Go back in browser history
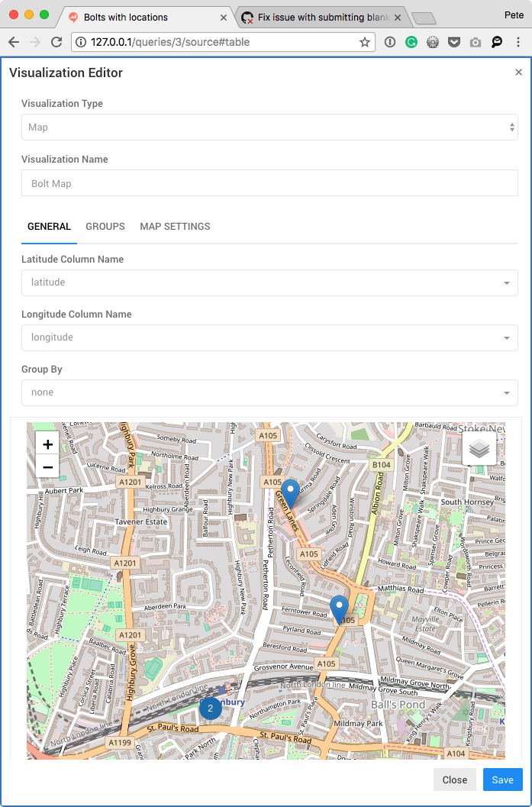Image resolution: width=532 pixels, height=807 pixels. click(x=14, y=42)
